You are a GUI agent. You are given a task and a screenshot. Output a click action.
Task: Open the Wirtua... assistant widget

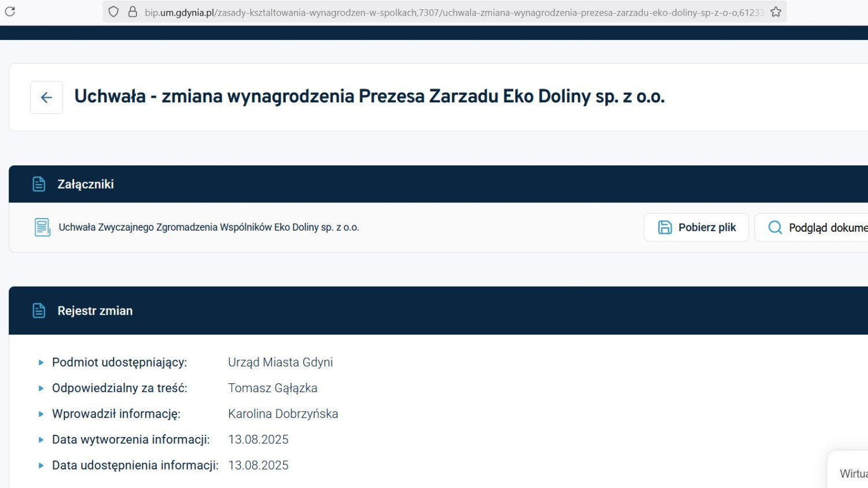[x=848, y=469]
